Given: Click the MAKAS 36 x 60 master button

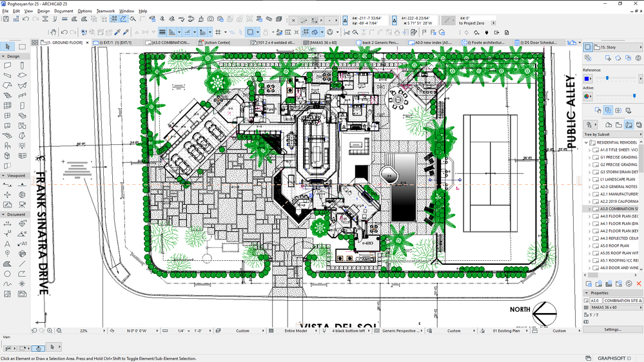Looking at the screenshot, I should click(x=616, y=307).
